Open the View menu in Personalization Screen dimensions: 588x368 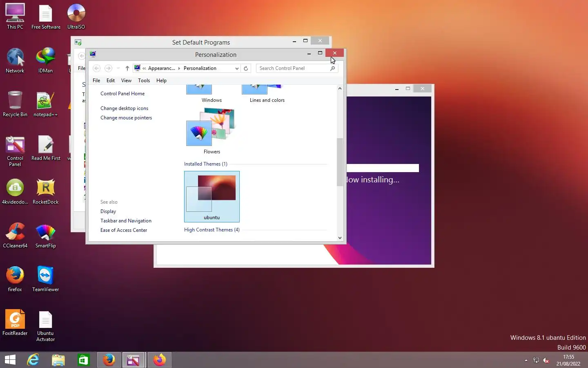[127, 81]
